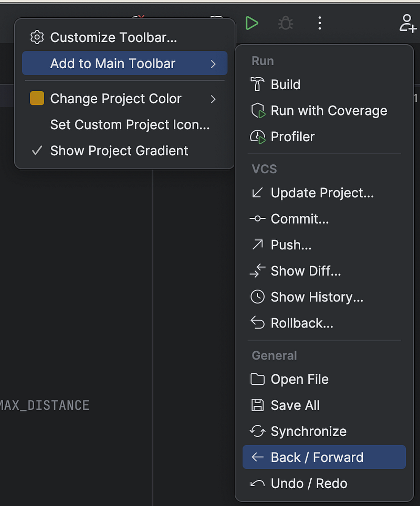The height and width of the screenshot is (506, 420).
Task: Toggle Show Project Gradient option
Action: point(118,151)
